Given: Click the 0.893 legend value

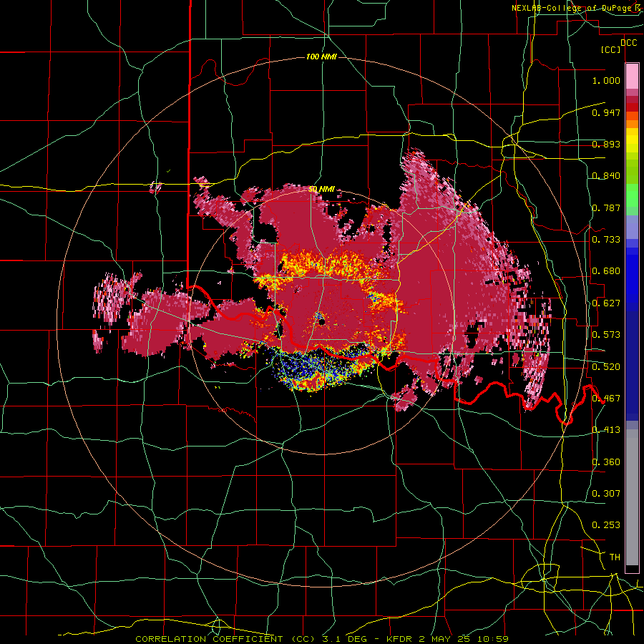Looking at the screenshot, I should click(x=606, y=144).
